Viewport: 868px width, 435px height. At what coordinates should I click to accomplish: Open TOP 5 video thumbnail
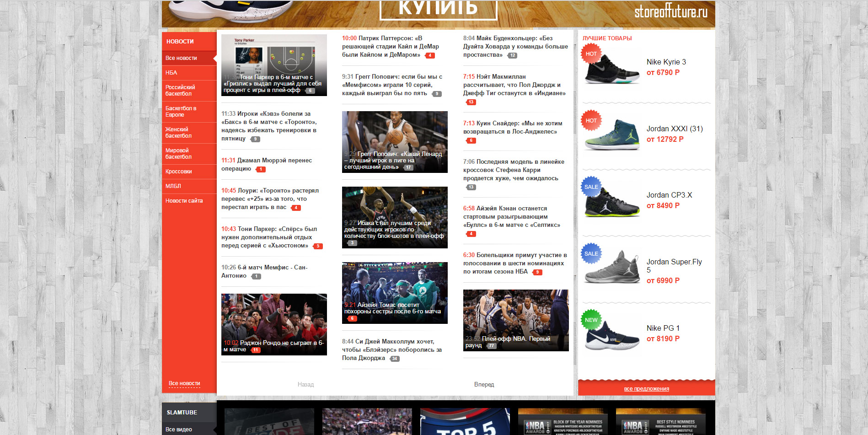tap(465, 421)
